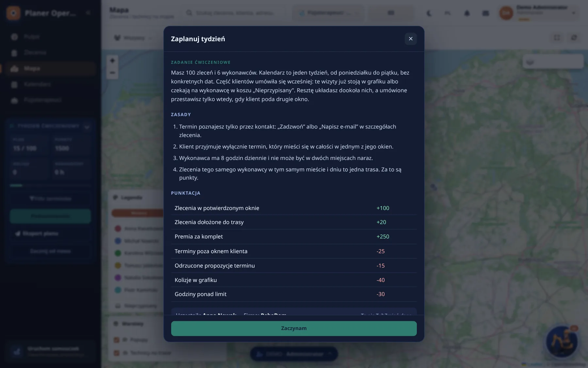Click Kolizje w grafiku row
This screenshot has width=588, height=368.
(x=294, y=280)
